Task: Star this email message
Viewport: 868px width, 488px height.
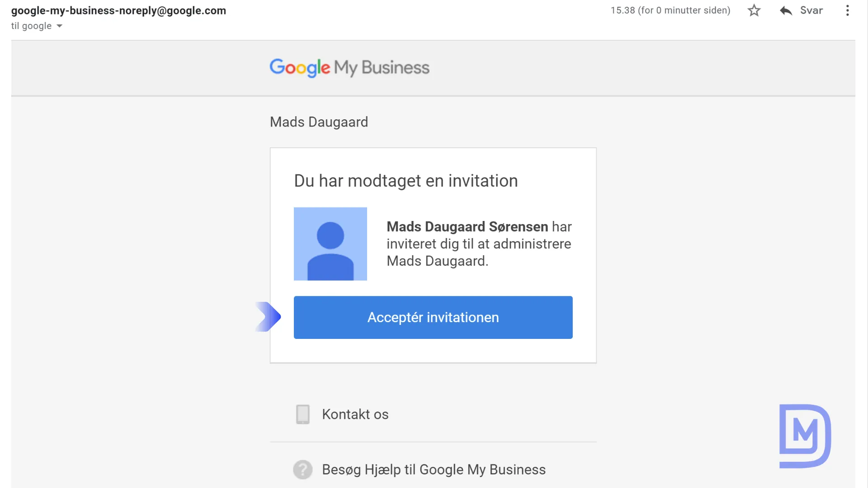Action: pyautogui.click(x=754, y=10)
